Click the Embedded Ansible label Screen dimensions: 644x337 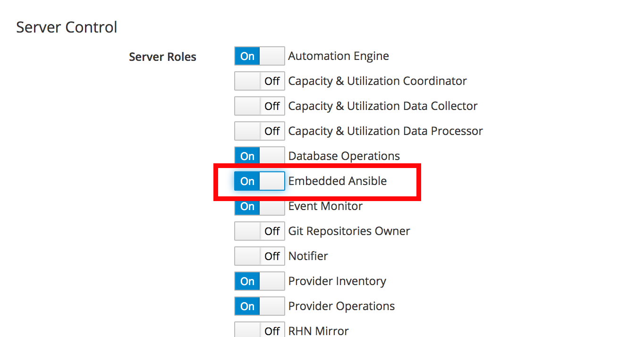click(x=338, y=181)
